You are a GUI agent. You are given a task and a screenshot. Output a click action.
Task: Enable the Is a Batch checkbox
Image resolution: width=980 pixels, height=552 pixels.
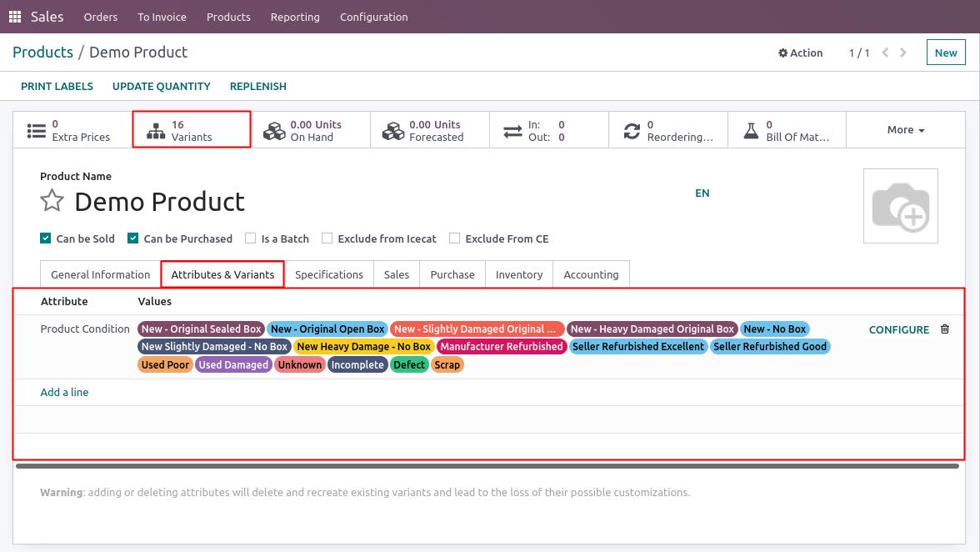tap(251, 238)
